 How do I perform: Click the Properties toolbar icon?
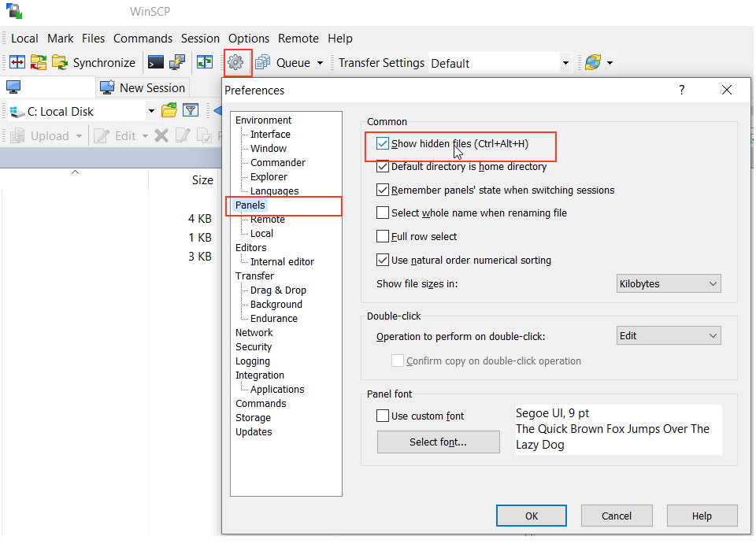204,136
